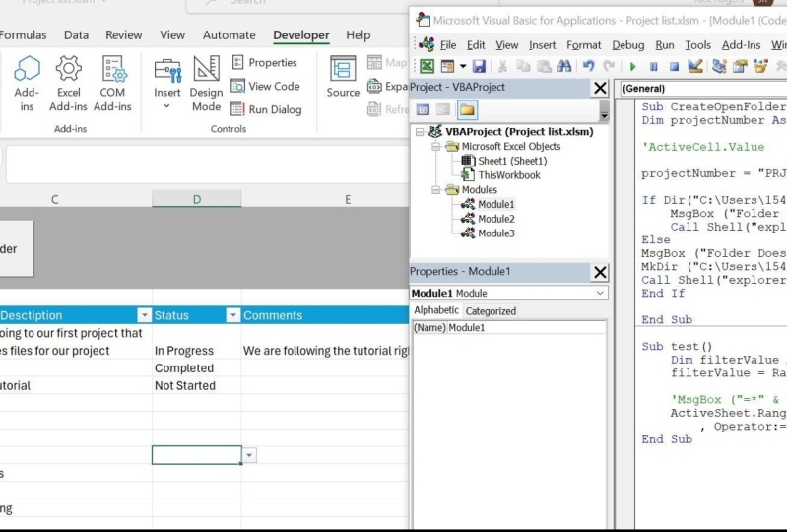The height and width of the screenshot is (532, 787).
Task: Open the VBA Debug menu
Action: pos(627,45)
